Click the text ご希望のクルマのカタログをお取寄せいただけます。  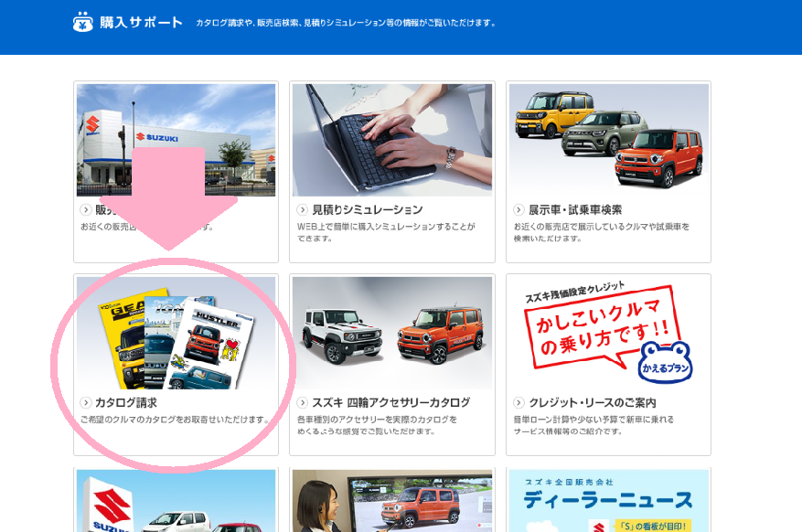click(175, 420)
